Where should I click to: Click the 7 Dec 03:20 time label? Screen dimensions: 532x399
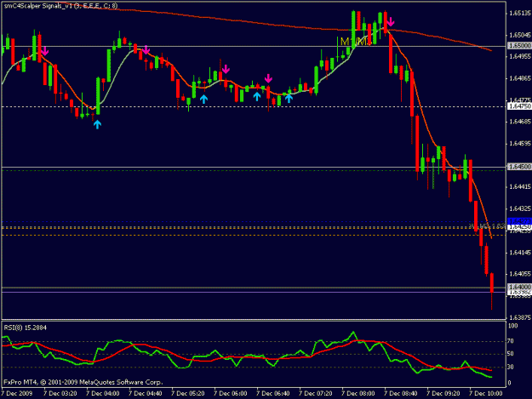[60, 393]
